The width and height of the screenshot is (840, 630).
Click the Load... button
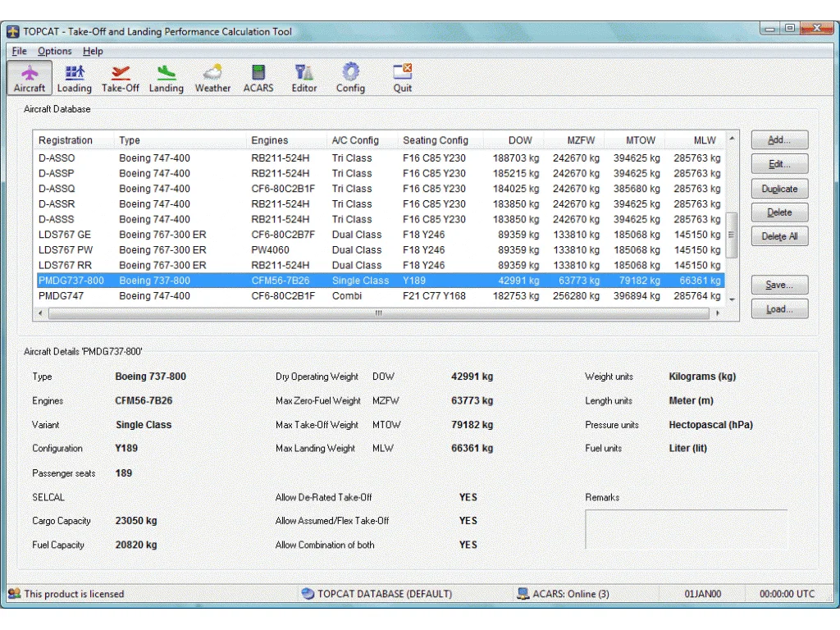(x=779, y=309)
